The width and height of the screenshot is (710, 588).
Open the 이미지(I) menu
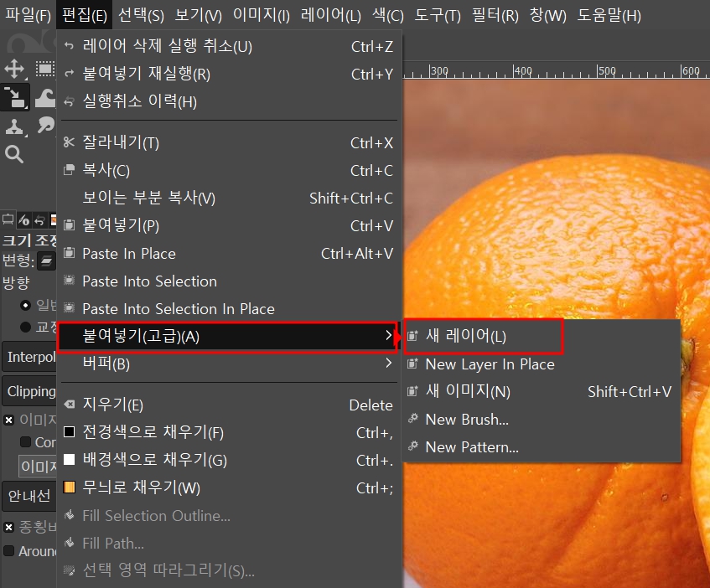262,15
